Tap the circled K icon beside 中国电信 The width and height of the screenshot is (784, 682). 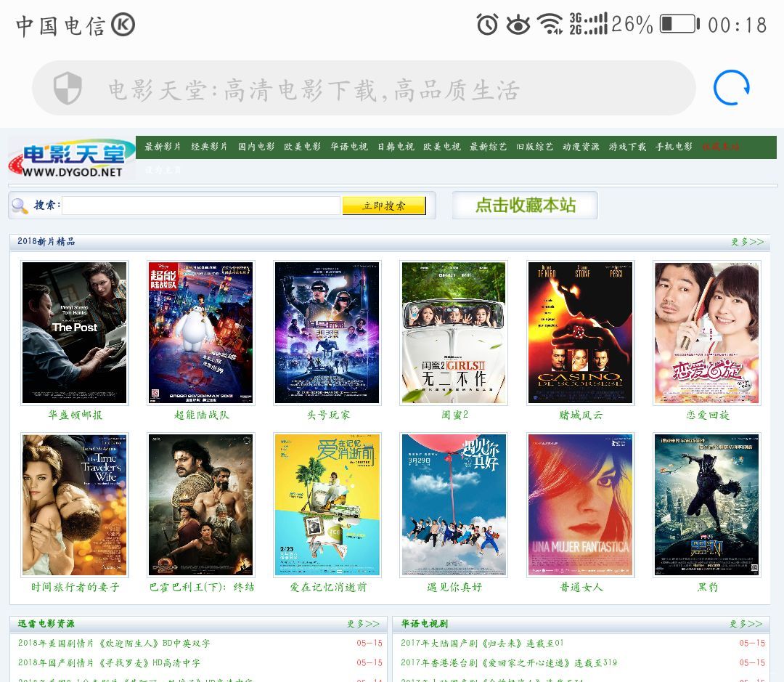tap(123, 25)
